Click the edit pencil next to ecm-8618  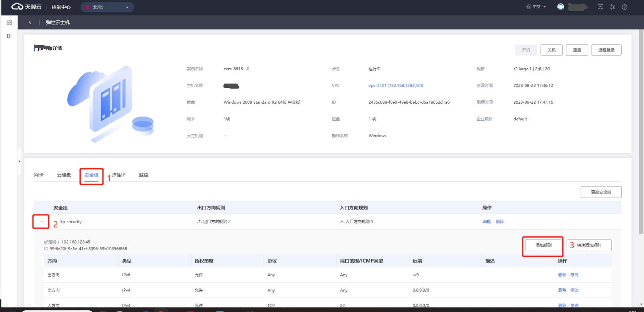248,69
